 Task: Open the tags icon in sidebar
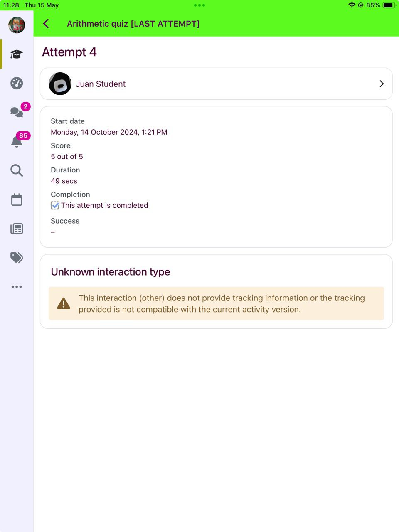tap(17, 258)
